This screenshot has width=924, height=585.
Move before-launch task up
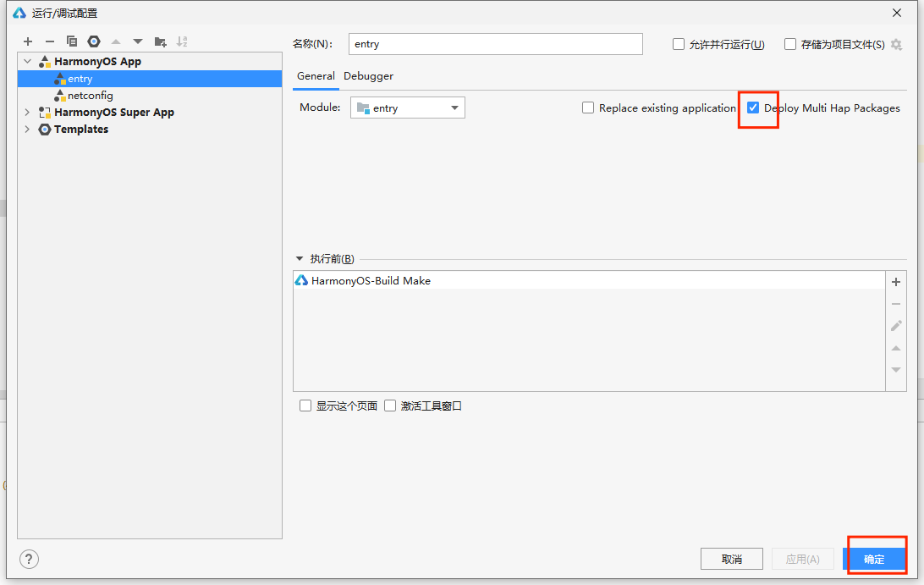(x=896, y=349)
